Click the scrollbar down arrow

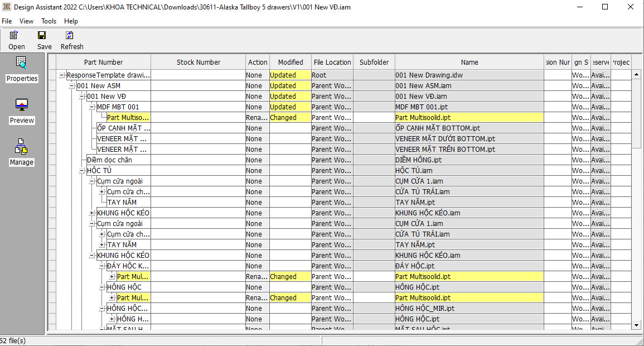(636, 325)
